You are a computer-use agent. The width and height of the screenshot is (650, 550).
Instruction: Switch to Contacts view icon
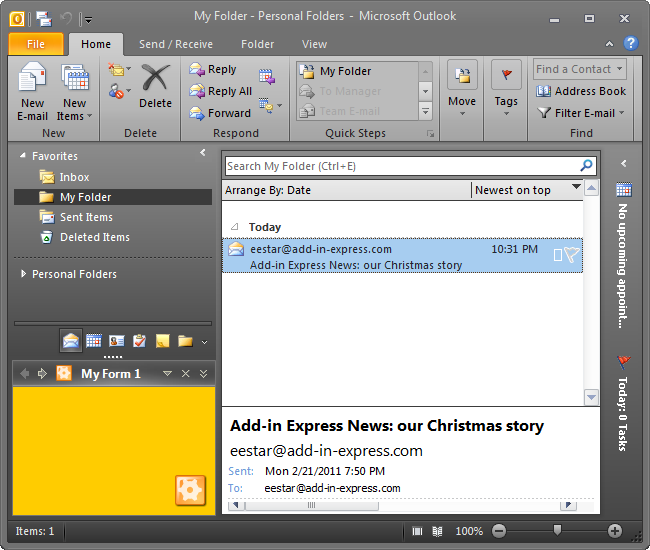coord(116,341)
